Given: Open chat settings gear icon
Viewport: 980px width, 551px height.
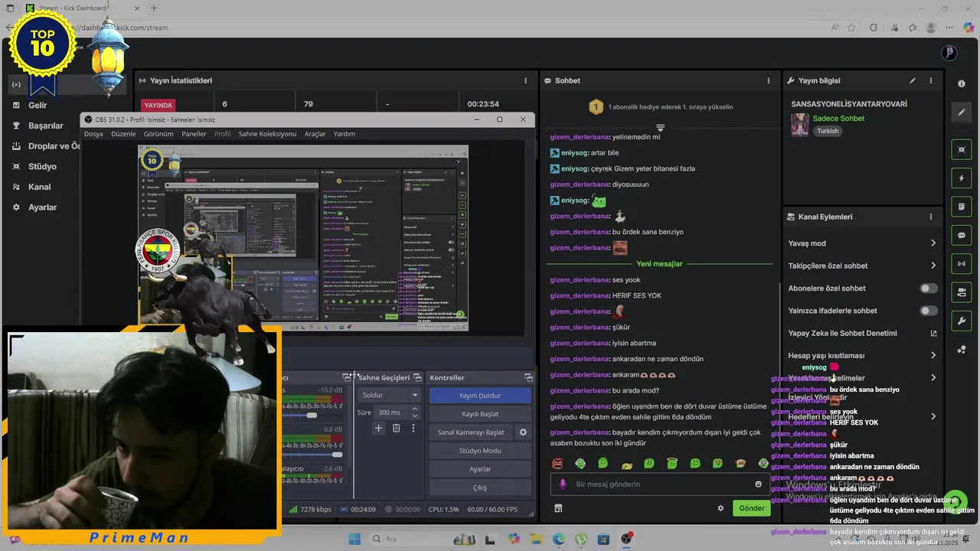Looking at the screenshot, I should [x=720, y=508].
